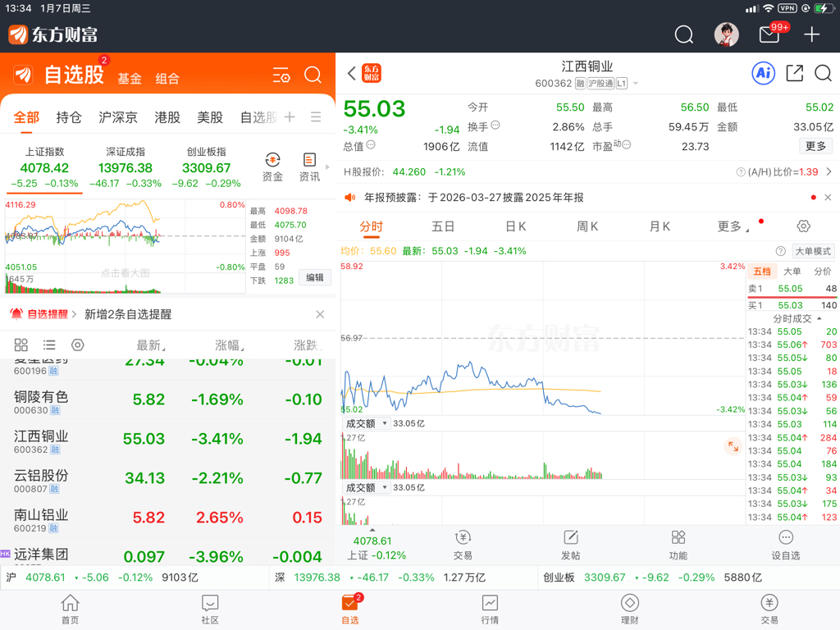Expand chart to fullscreen arrows icon
840x630 pixels.
(x=733, y=445)
